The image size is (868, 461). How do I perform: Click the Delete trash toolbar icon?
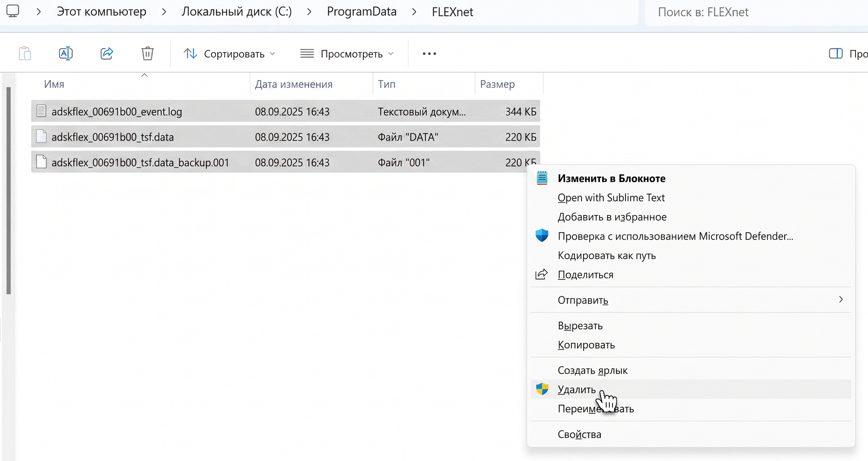tap(147, 54)
